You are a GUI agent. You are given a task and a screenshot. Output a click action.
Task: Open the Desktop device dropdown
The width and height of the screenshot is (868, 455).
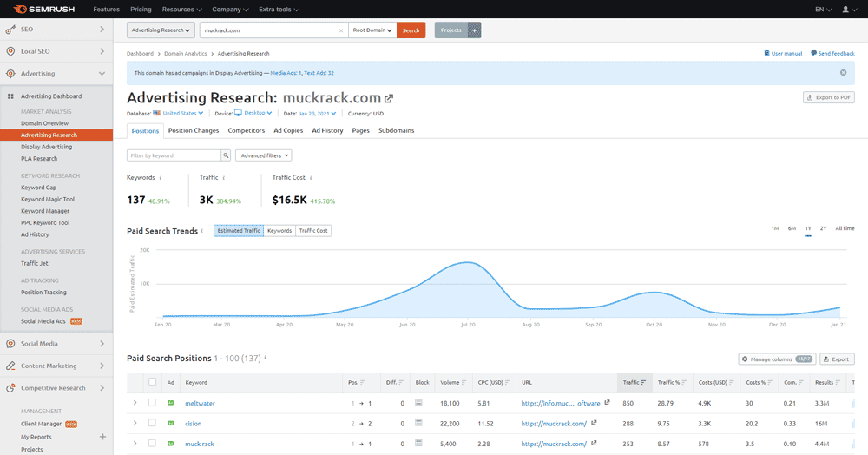pyautogui.click(x=254, y=113)
